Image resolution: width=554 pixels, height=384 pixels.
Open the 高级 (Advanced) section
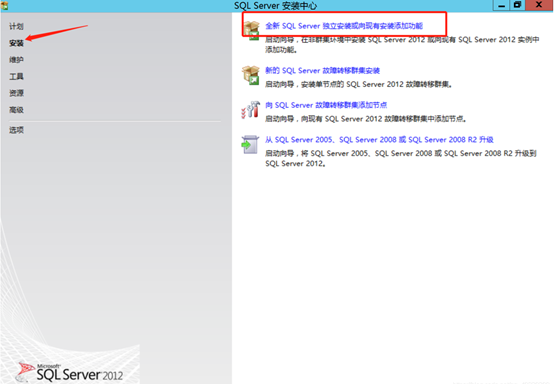(x=16, y=110)
